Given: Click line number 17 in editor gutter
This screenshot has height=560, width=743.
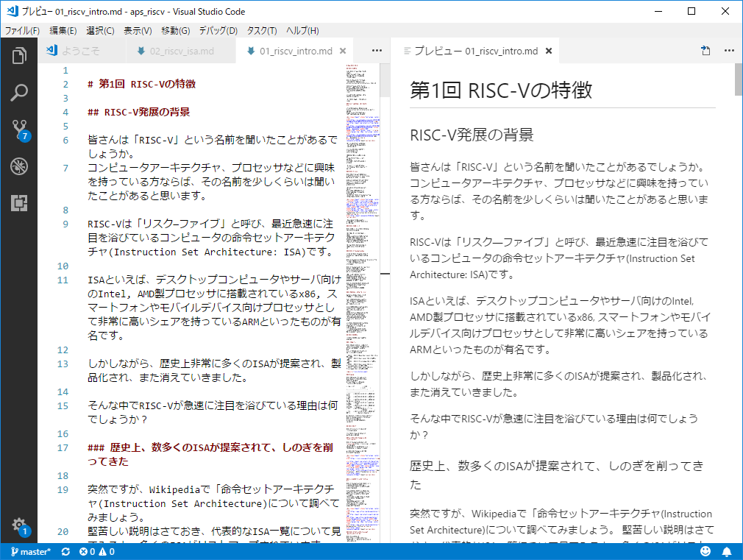Looking at the screenshot, I should click(63, 447).
